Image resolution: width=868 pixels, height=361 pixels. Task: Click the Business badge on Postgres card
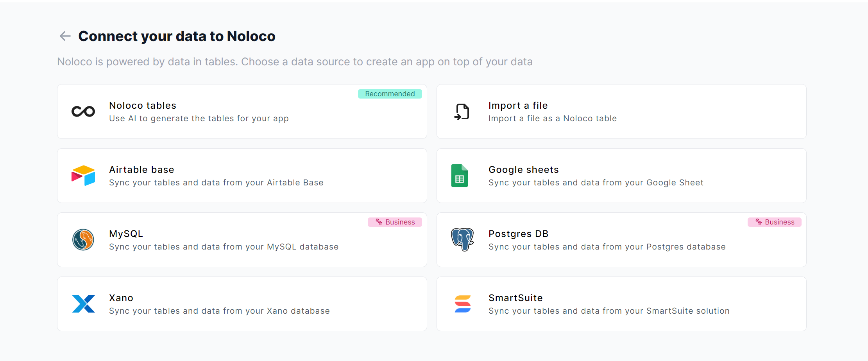pos(774,222)
